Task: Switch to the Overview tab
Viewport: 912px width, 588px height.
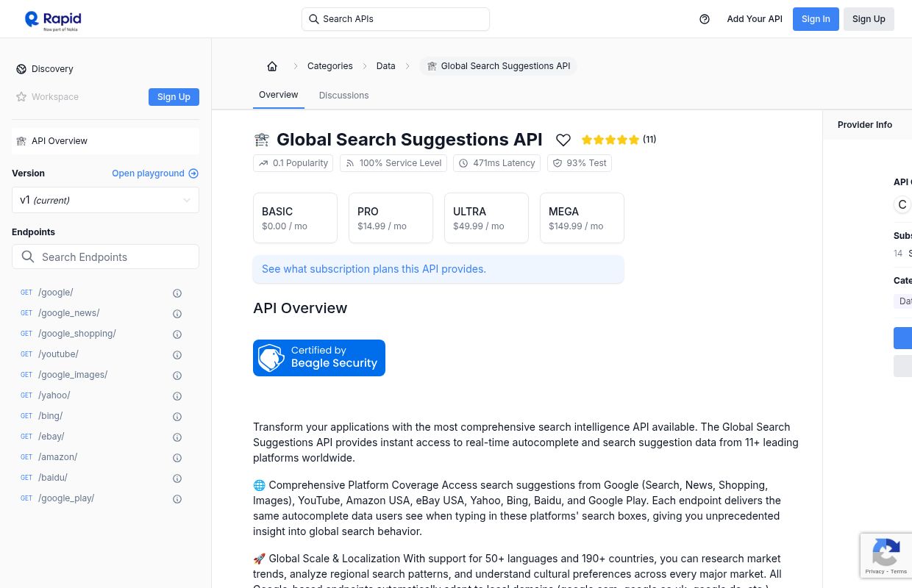Action: pos(278,95)
